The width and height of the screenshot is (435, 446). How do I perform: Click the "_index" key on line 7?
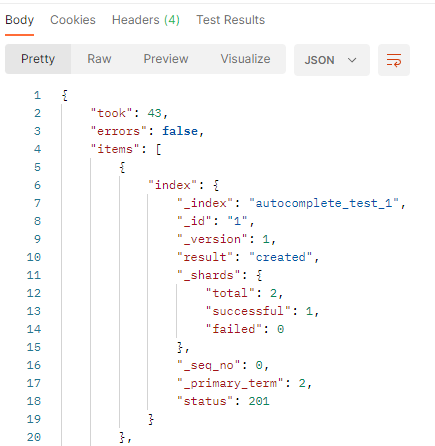click(x=205, y=203)
